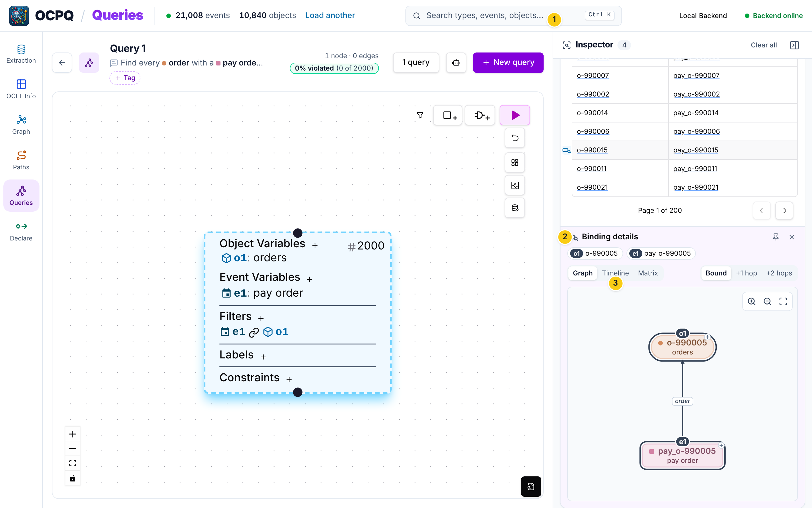Add a new Event Variable
This screenshot has width=812, height=508.
[x=309, y=279]
